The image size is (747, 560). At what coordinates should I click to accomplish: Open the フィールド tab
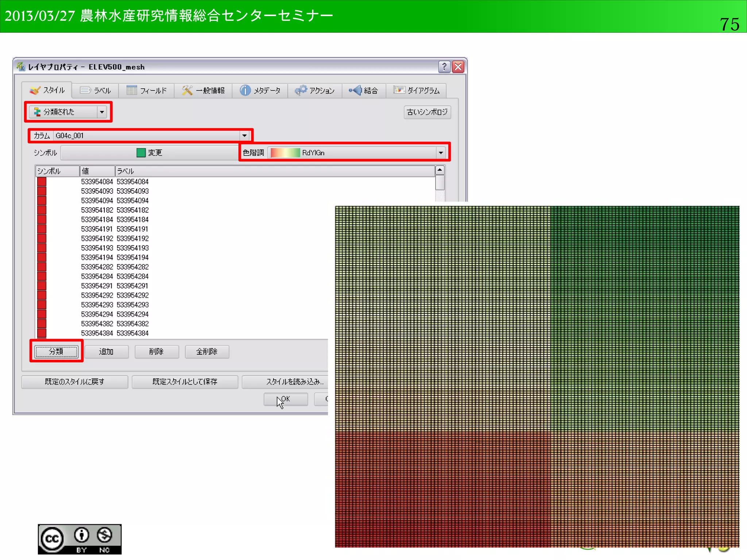[146, 90]
